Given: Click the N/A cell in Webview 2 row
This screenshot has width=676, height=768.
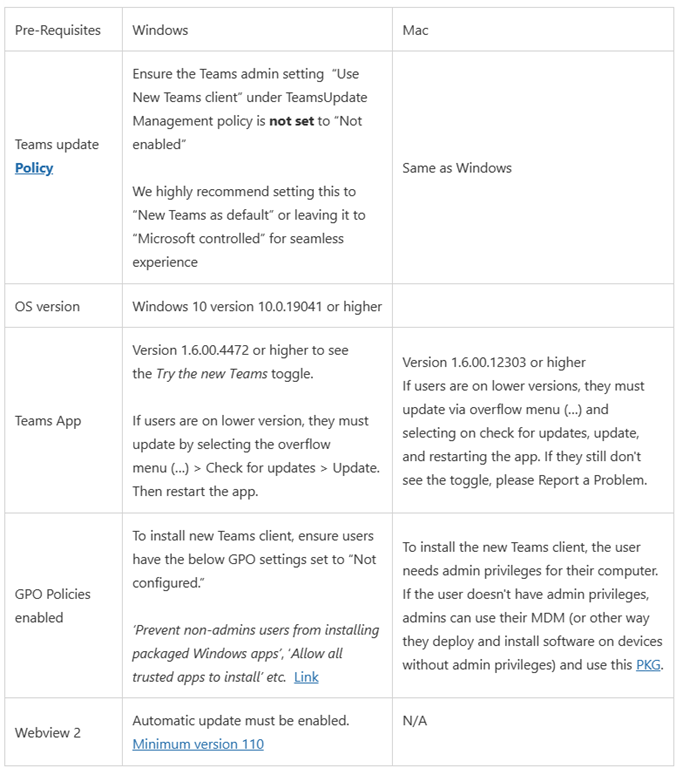Looking at the screenshot, I should [414, 720].
